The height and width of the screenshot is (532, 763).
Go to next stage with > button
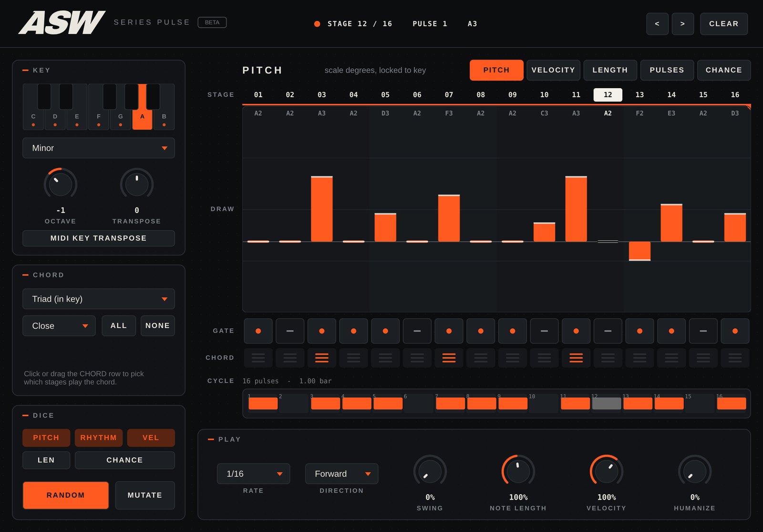click(683, 24)
